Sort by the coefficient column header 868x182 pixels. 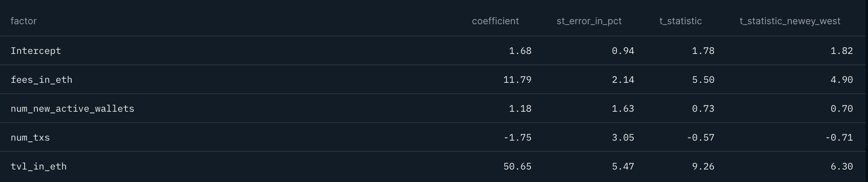[495, 21]
